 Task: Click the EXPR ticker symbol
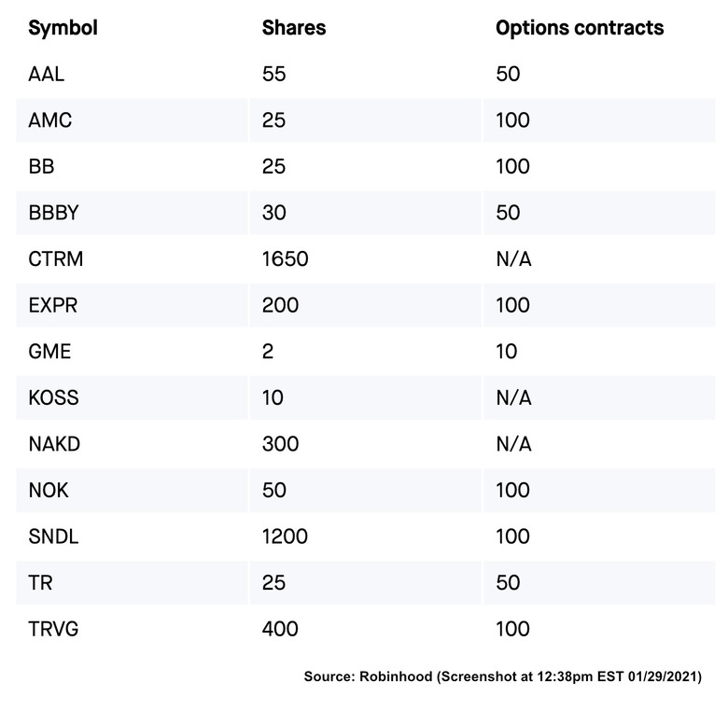53,305
